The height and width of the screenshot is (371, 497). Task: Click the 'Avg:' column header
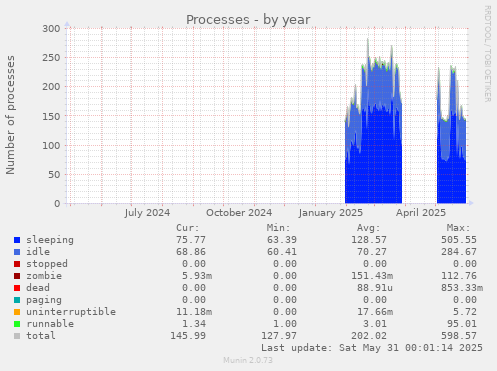point(369,228)
